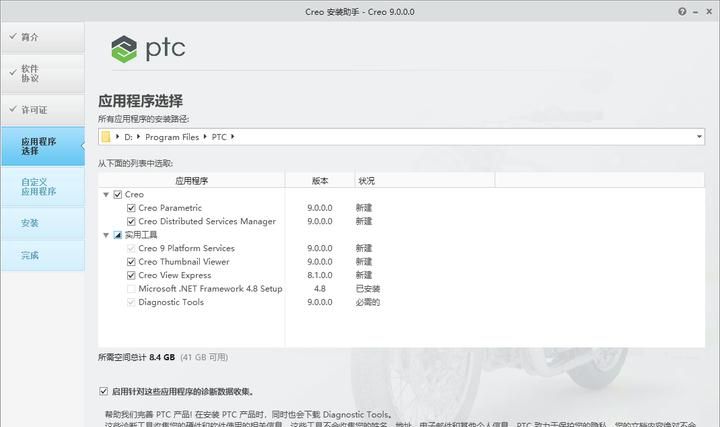This screenshot has width=720, height=427.
Task: Click version 8.1.0.0 of Creo View Express
Action: coord(320,275)
